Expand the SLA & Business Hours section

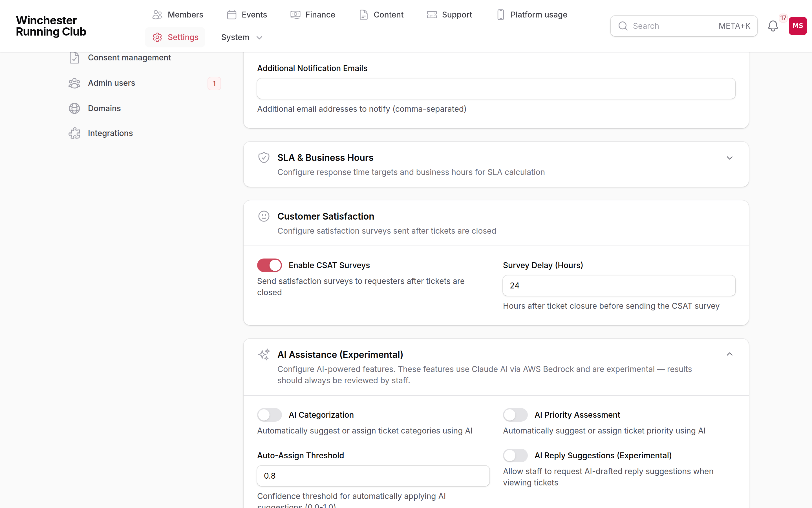pos(729,158)
